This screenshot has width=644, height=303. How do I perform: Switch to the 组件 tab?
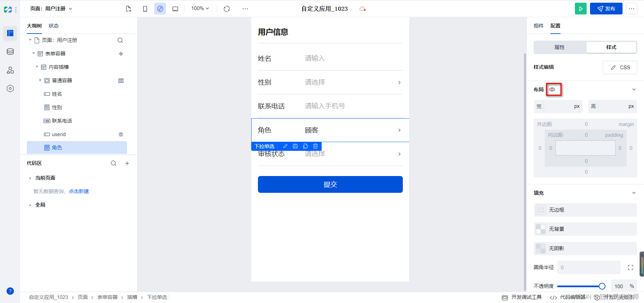(x=538, y=26)
